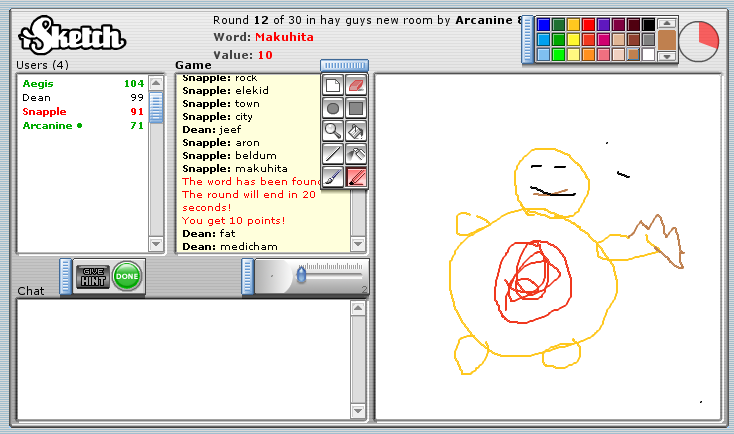
Task: Select the clear canvas (new page) tool
Action: coord(333,85)
